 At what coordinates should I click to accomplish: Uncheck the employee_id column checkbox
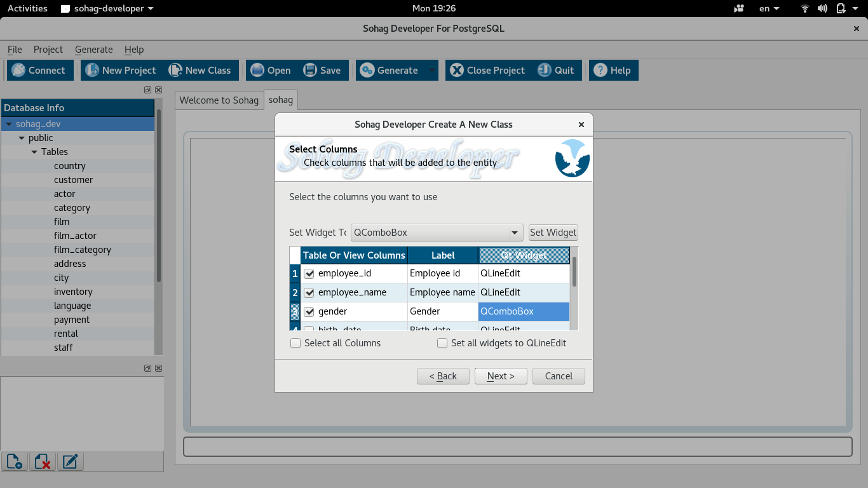[x=309, y=274]
